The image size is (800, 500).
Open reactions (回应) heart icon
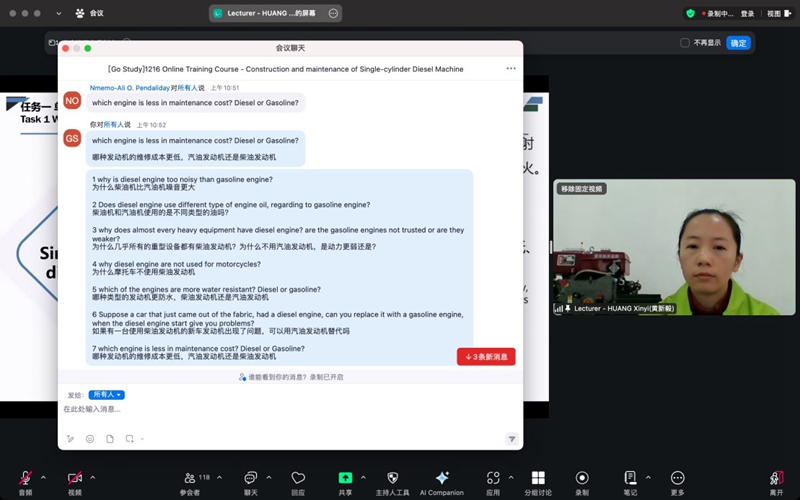[x=298, y=478]
